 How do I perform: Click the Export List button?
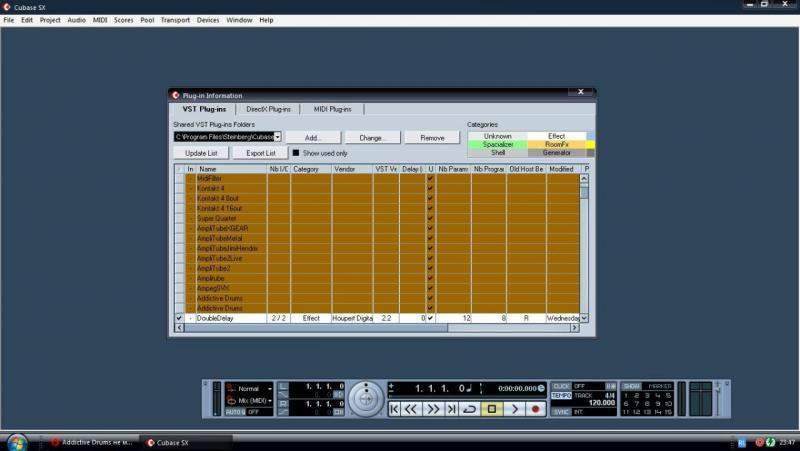pos(259,153)
